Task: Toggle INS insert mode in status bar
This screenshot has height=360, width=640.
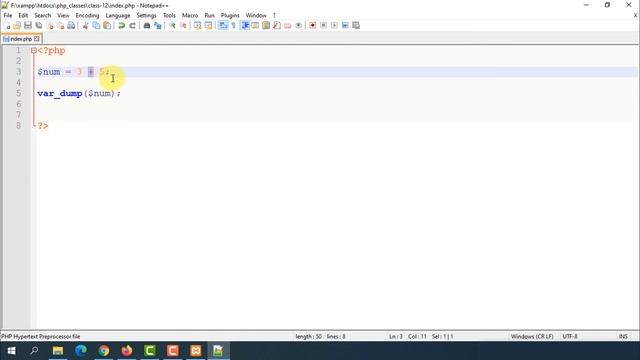Action: [623, 336]
